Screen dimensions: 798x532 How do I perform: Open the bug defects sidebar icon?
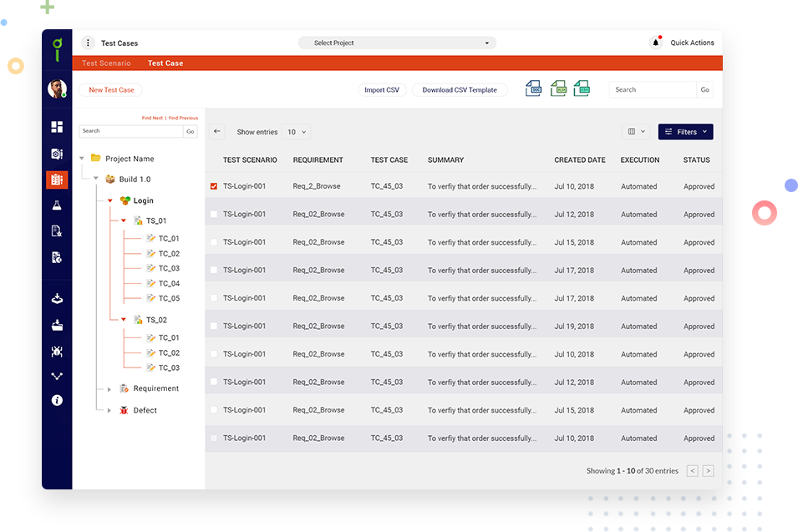tap(57, 352)
